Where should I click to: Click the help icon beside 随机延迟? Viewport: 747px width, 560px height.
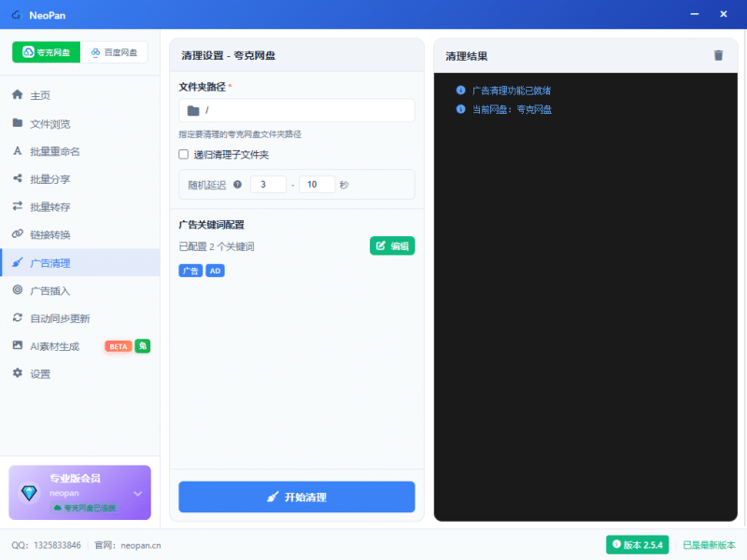pos(237,185)
